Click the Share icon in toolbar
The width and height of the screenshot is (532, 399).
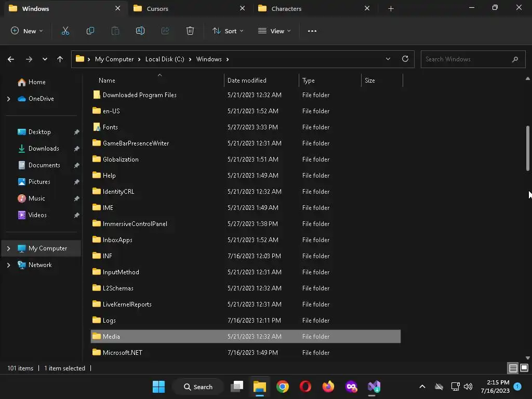tap(165, 31)
